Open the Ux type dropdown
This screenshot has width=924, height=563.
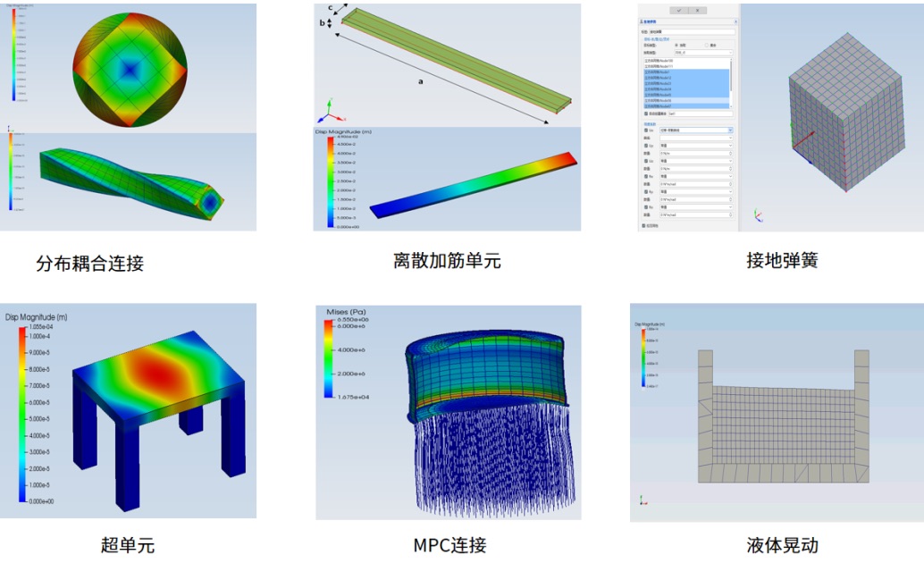695,130
